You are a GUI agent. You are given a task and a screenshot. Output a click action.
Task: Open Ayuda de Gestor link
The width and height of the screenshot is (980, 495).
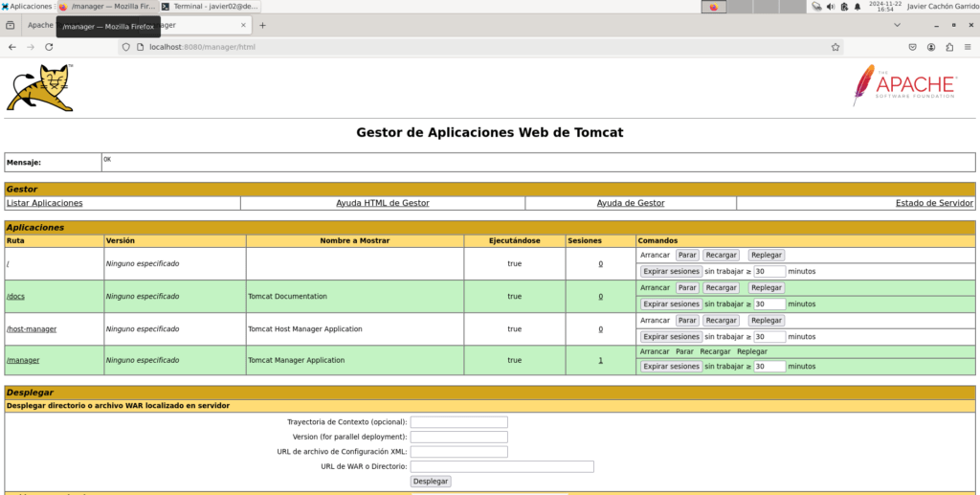click(x=631, y=203)
